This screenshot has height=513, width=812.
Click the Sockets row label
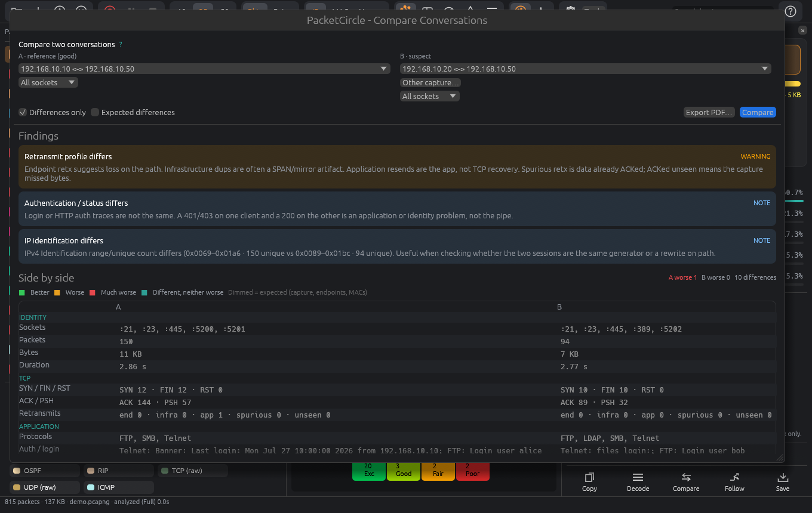[x=32, y=327]
